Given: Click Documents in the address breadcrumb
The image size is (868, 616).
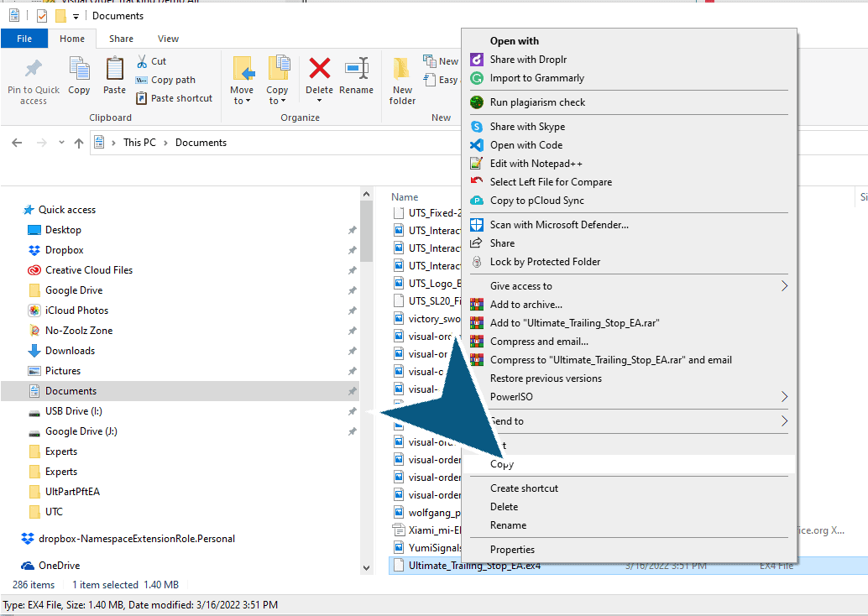Looking at the screenshot, I should tap(201, 142).
